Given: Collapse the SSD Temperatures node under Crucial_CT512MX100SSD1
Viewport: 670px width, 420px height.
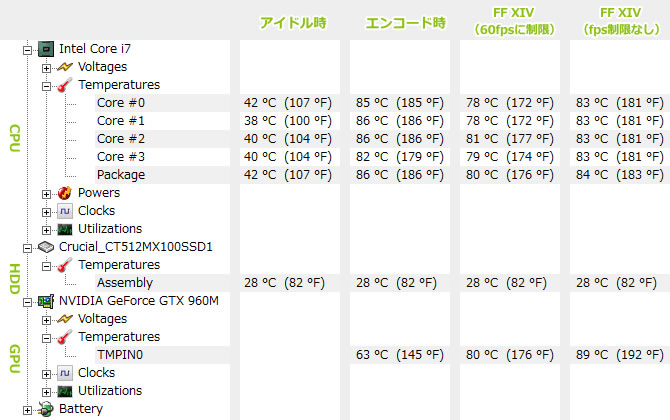Looking at the screenshot, I should point(46,267).
